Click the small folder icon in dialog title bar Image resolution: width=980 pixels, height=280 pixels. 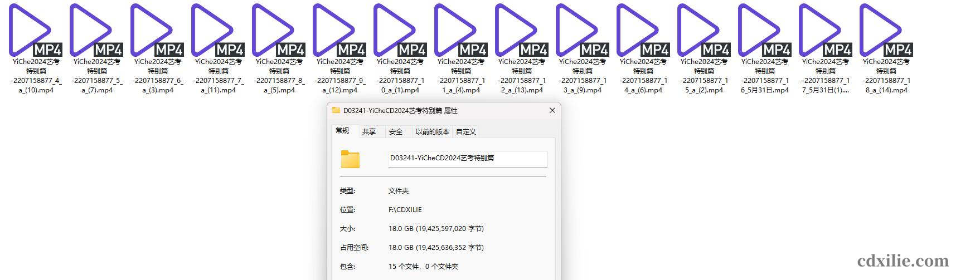point(336,110)
